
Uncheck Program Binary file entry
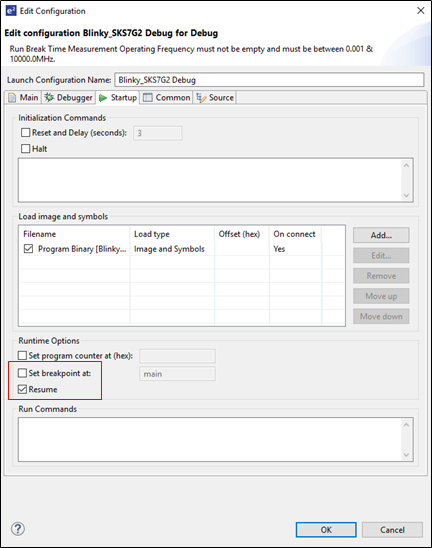pos(28,248)
